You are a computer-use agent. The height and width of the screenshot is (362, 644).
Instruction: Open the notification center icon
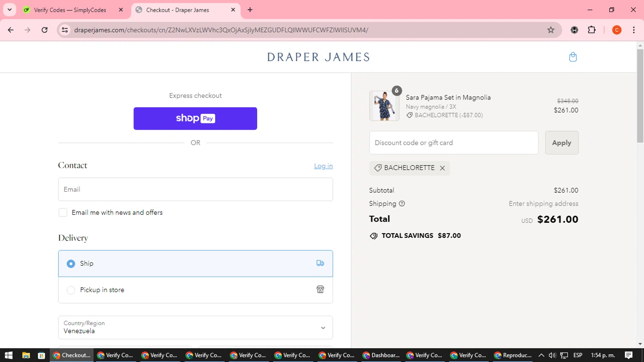[x=629, y=355]
